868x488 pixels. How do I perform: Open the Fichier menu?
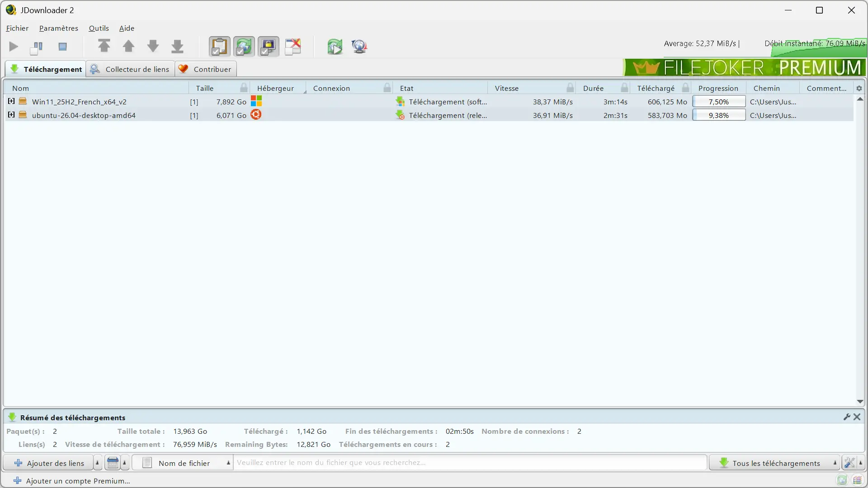(17, 28)
